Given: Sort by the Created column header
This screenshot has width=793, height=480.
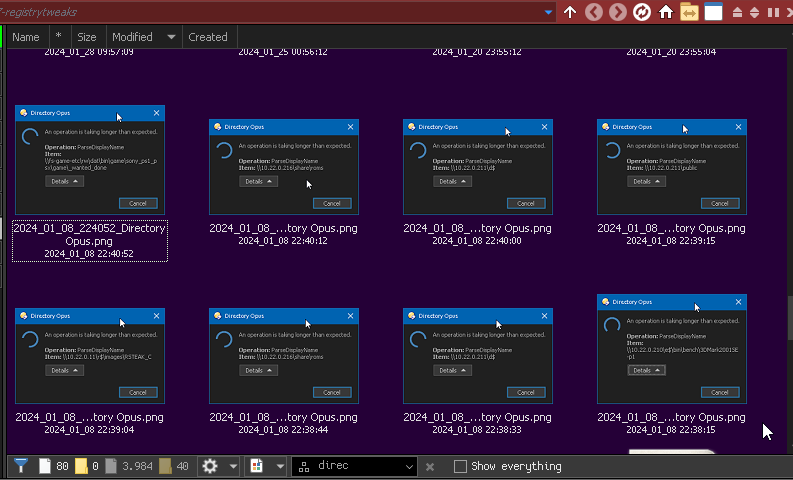Looking at the screenshot, I should [x=208, y=37].
